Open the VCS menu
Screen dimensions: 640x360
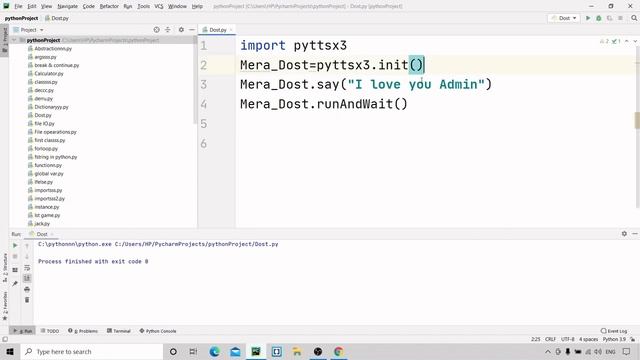pyautogui.click(x=159, y=6)
